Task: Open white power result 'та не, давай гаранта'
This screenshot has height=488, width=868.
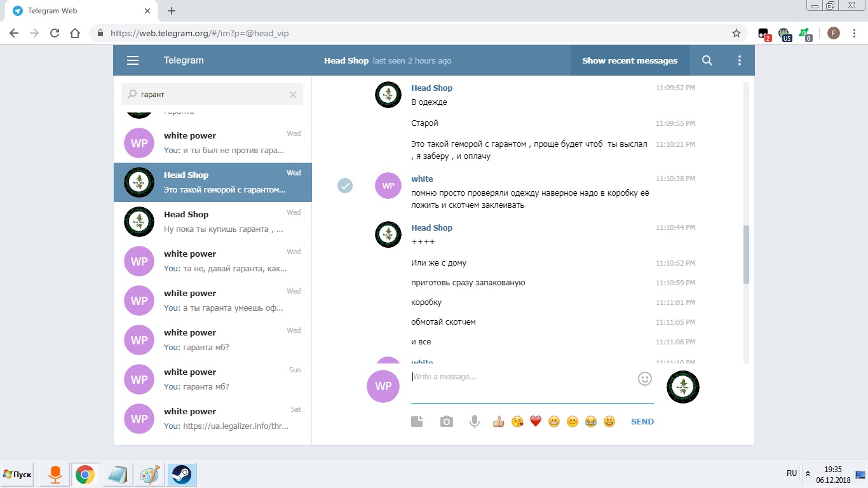Action: pos(213,261)
